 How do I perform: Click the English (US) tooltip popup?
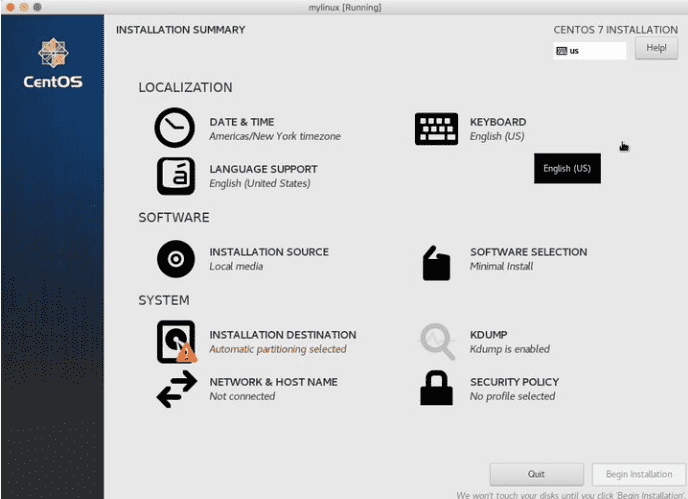[x=567, y=168]
